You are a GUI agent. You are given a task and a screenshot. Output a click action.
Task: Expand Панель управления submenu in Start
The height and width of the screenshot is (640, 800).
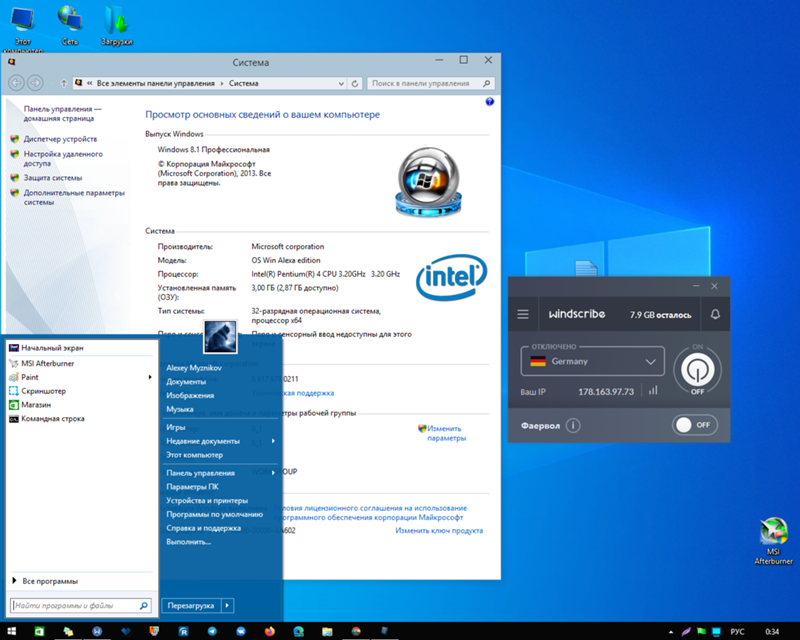click(x=273, y=473)
